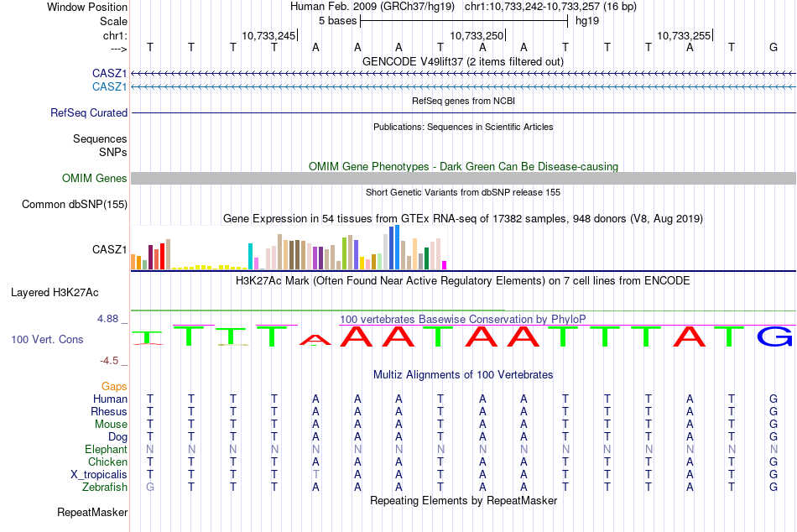Select the Dog species row label
797x532 pixels.
point(118,436)
